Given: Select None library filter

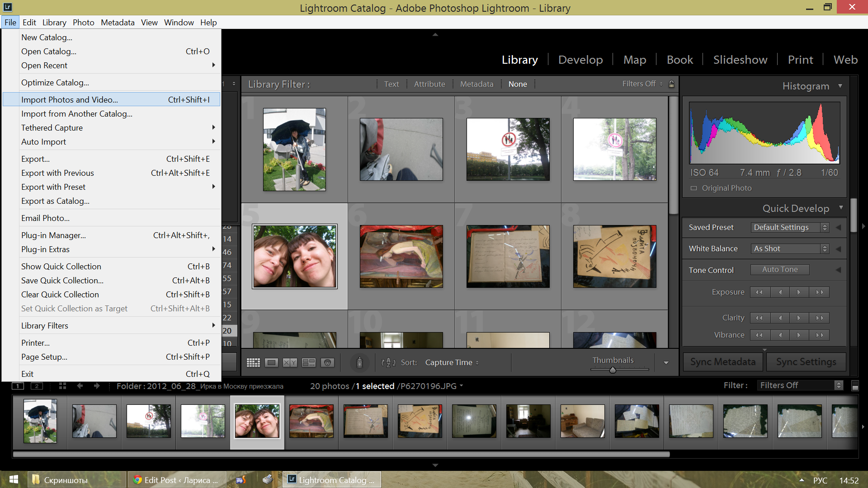Looking at the screenshot, I should [x=518, y=84].
